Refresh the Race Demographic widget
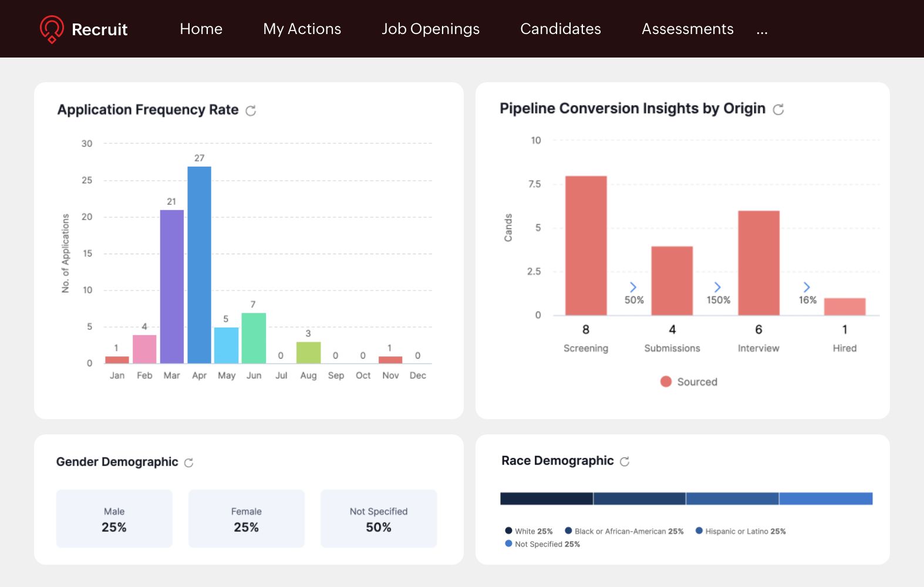924x587 pixels. coord(625,461)
